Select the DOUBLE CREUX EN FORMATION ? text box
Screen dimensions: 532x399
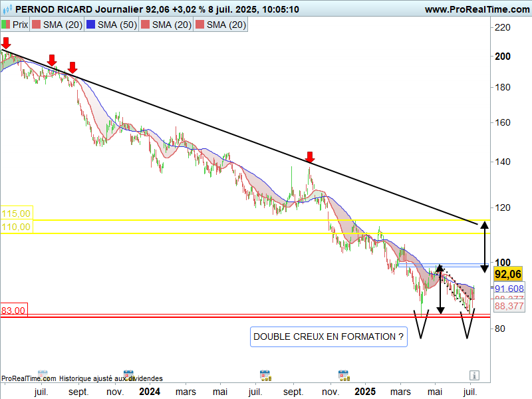pos(329,336)
